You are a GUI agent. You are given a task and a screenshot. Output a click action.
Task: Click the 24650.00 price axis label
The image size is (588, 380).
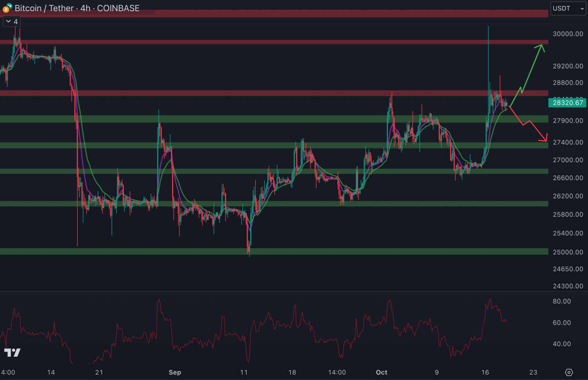(x=568, y=269)
